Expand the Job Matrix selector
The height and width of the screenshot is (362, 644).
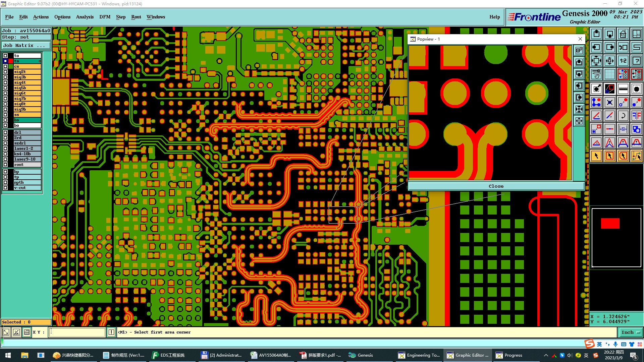click(26, 46)
